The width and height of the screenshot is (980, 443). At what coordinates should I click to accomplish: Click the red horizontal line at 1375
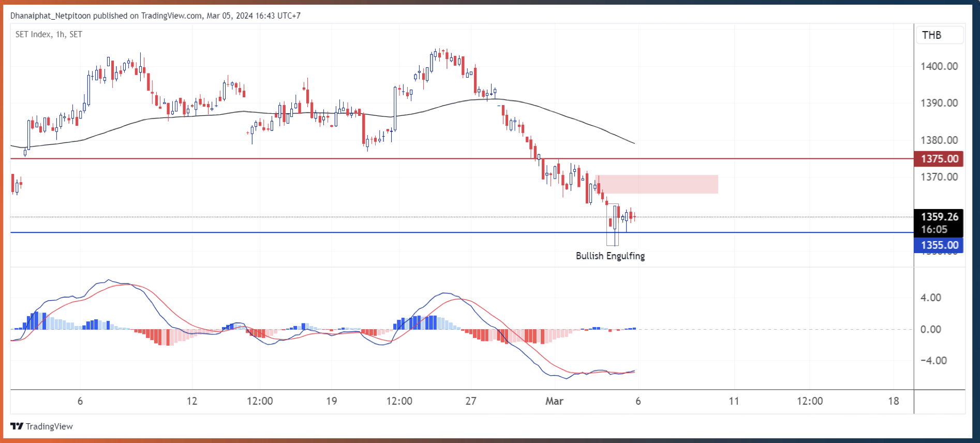[x=462, y=159]
